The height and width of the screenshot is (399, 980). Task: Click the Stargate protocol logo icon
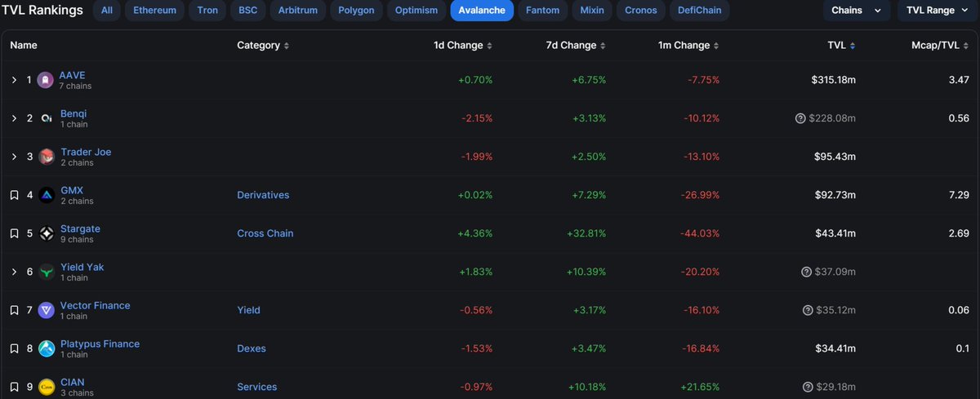pyautogui.click(x=46, y=233)
